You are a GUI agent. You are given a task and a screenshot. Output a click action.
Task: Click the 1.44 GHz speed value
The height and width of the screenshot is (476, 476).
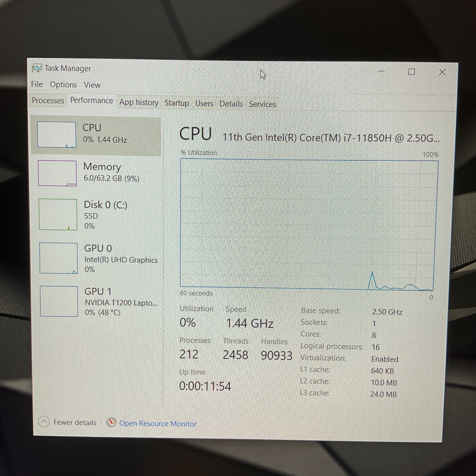coord(250,323)
